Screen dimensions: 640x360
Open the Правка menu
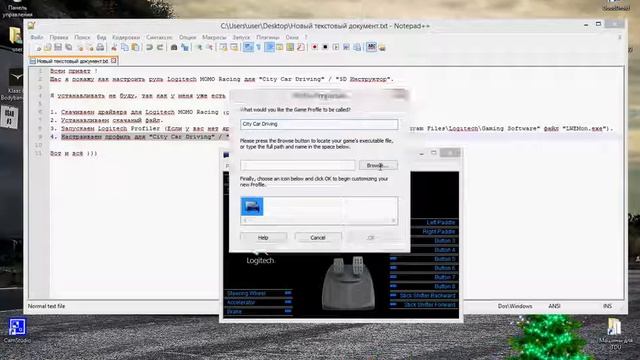coord(59,37)
